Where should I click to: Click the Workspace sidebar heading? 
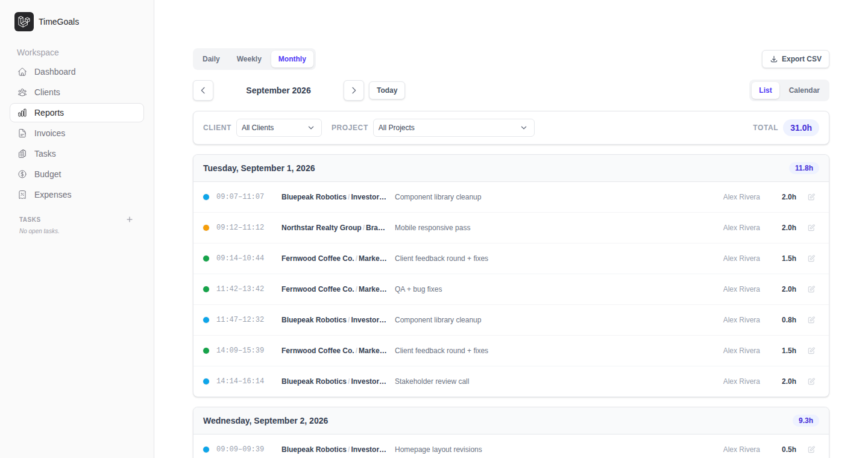point(38,52)
